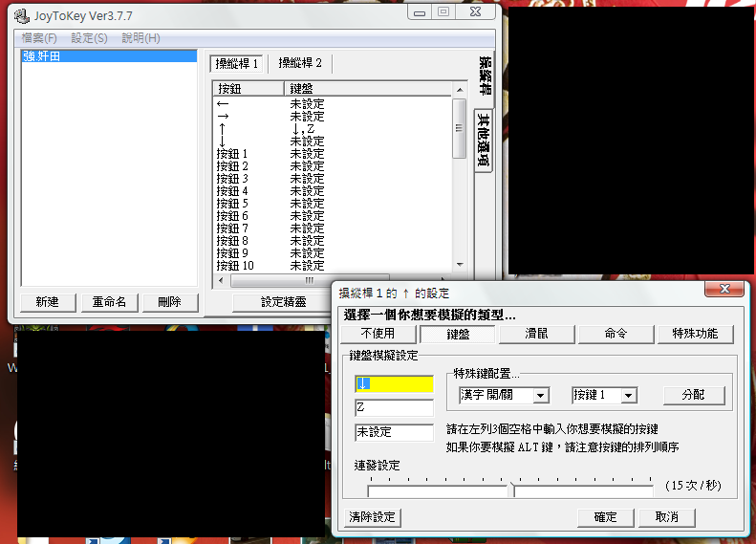Close the 操縱桿 1 的 ↑ 的設定 dialog
756x544 pixels.
[724, 289]
